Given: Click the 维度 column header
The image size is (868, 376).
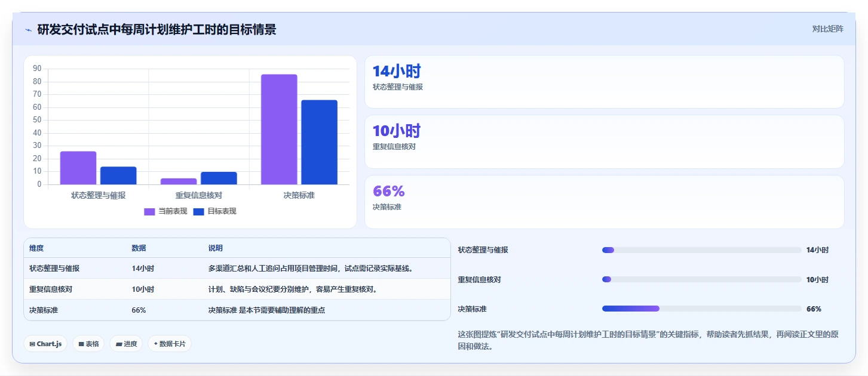Looking at the screenshot, I should (36, 248).
